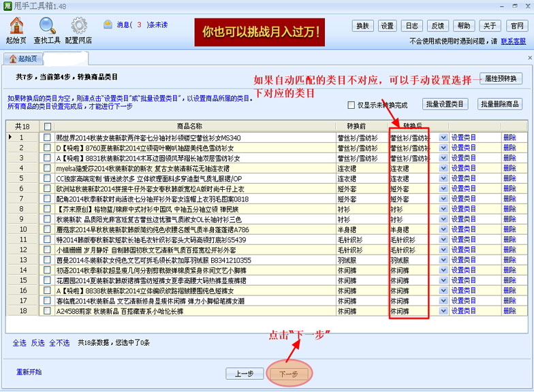Click the row 1 current-row indicator arrow

tap(10, 137)
